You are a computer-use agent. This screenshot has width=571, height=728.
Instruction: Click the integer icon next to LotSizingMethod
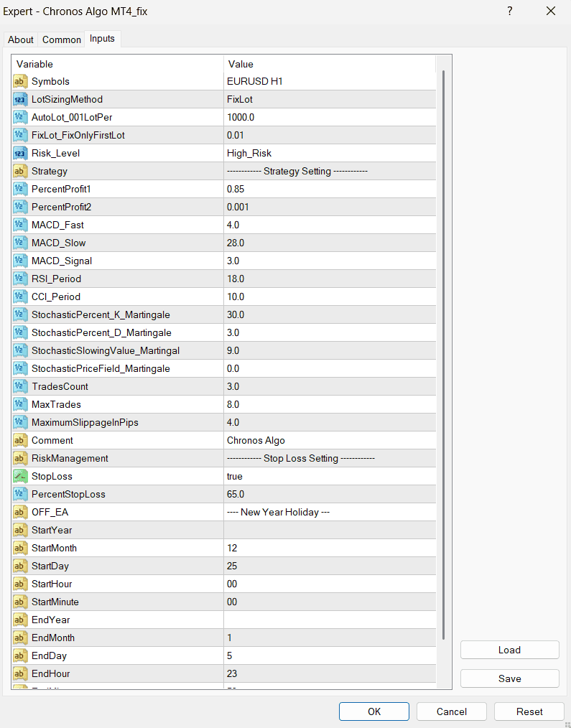coord(20,99)
